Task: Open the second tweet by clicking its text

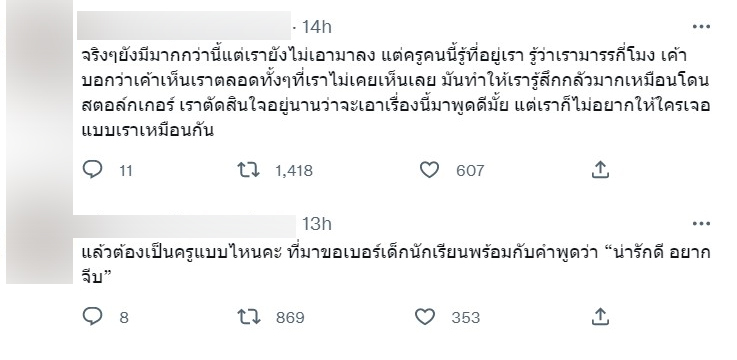Action: tap(395, 265)
